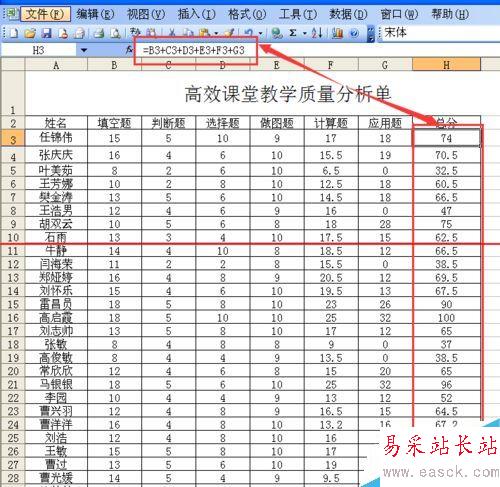Screen dimensions: 500x487
Task: Click the title cell 高效课堂教学质量分析单
Action: [x=287, y=94]
